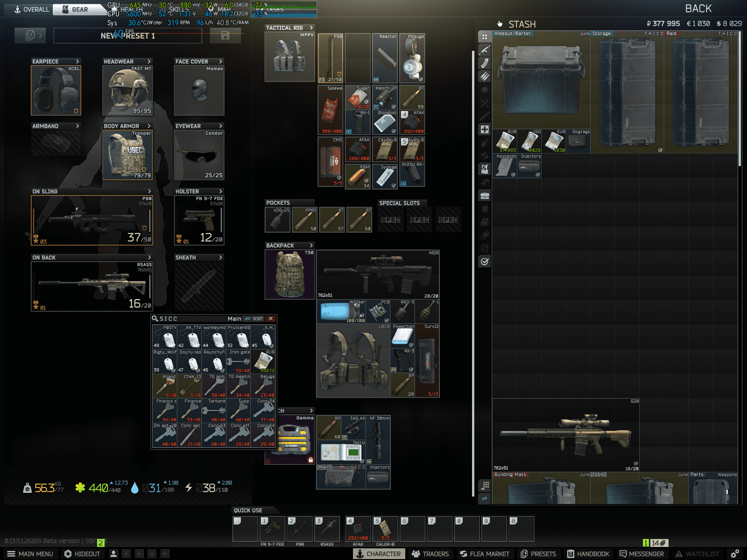747x560 pixels.
Task: Open settings gear in bottom bar
Action: click(x=735, y=554)
